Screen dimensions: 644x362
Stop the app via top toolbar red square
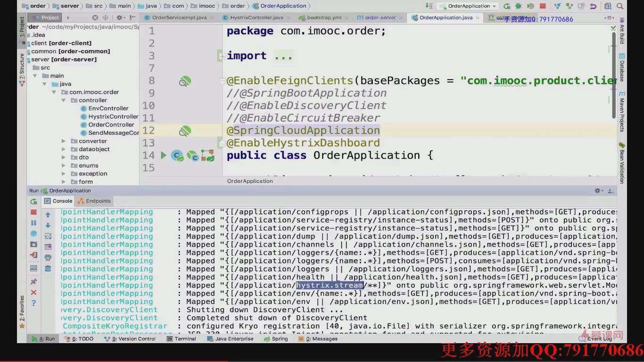coord(543,6)
